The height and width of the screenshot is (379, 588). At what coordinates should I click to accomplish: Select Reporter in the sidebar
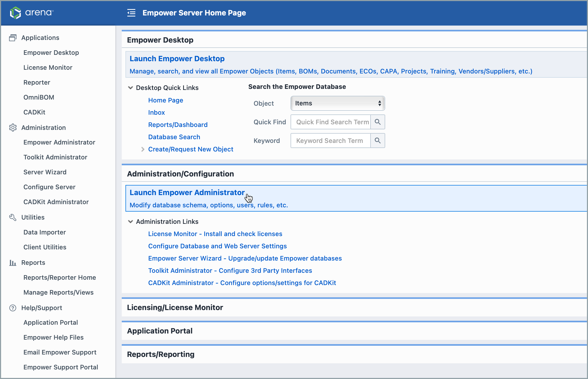point(37,83)
